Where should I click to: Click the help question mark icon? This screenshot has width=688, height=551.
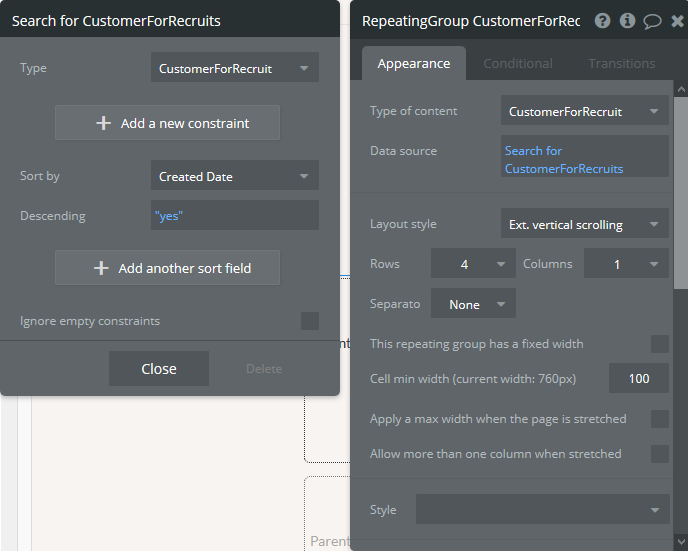[x=602, y=21]
